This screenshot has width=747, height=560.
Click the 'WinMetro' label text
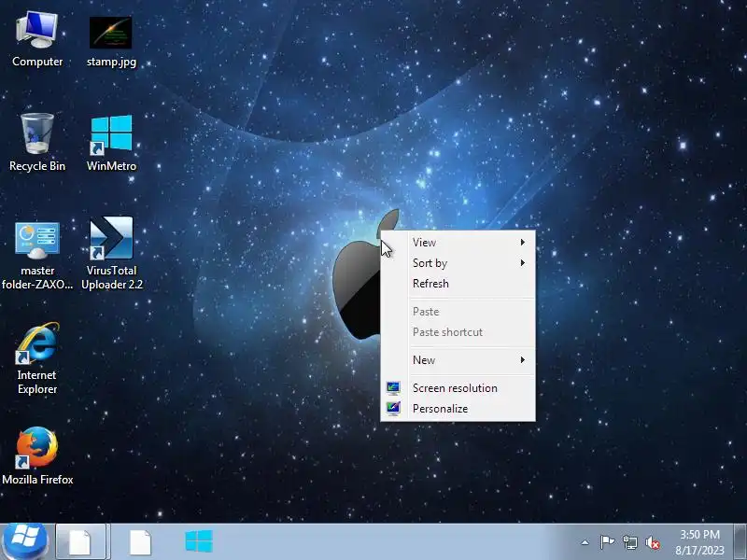[111, 166]
